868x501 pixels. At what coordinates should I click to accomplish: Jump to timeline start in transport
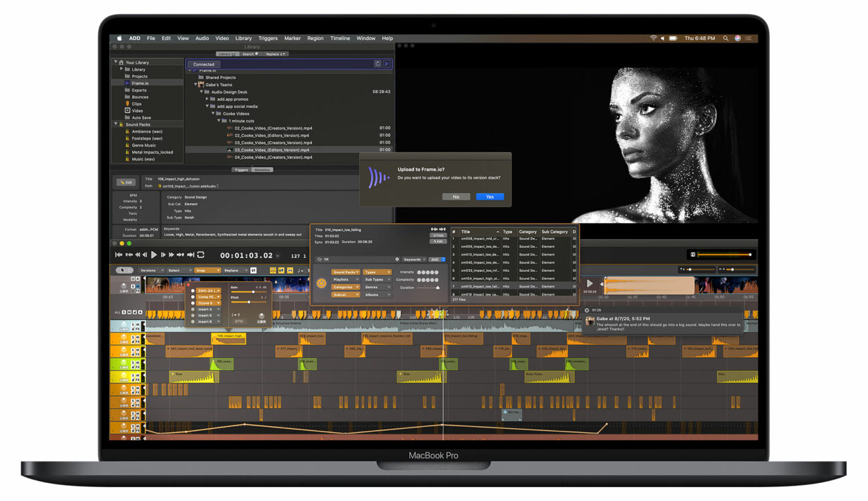tap(119, 255)
